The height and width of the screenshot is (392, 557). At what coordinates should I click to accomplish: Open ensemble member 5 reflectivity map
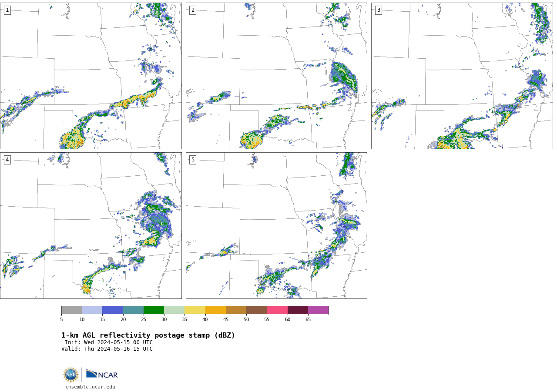pyautogui.click(x=276, y=225)
